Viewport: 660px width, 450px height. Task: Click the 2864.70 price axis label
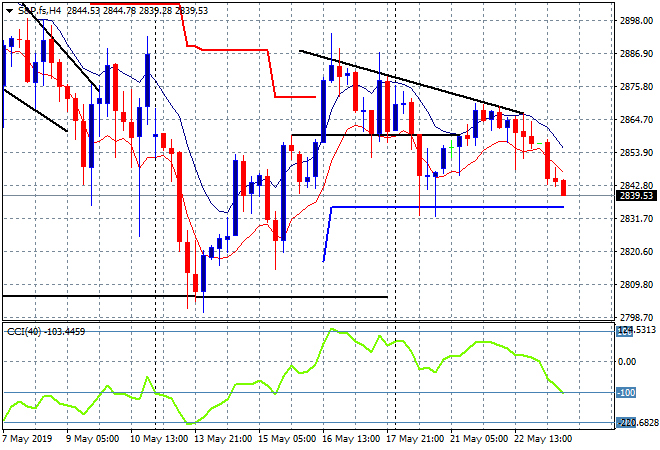[x=636, y=120]
